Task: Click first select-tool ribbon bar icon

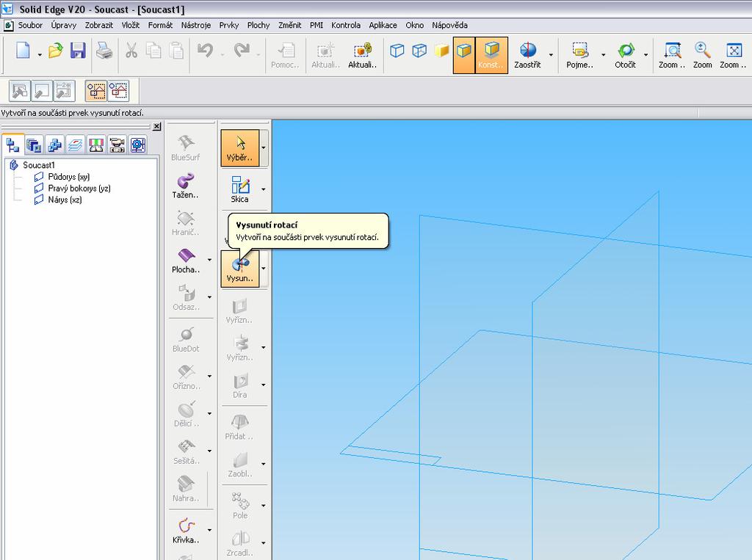Action: pos(20,91)
